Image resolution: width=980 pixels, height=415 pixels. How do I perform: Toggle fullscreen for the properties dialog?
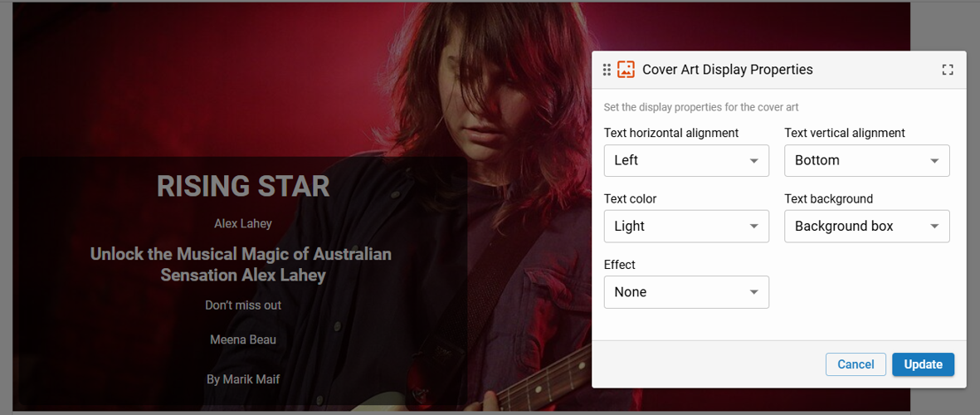(x=948, y=70)
